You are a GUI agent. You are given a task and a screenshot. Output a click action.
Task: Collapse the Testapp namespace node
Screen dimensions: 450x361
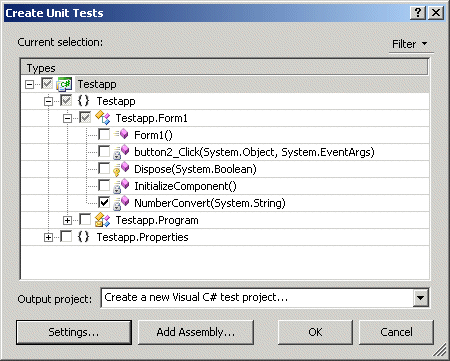[48, 101]
